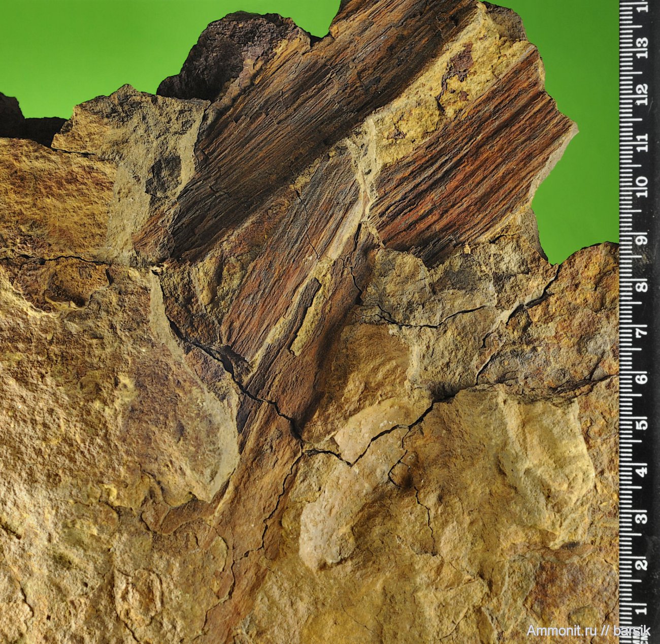Click the barsik author name in watermark
The width and height of the screenshot is (660, 644).
pyautogui.click(x=632, y=631)
